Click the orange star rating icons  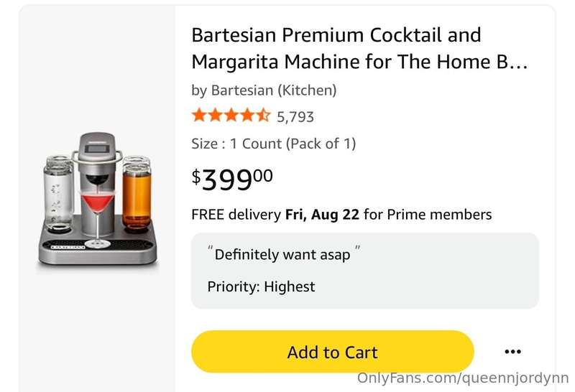pos(231,116)
